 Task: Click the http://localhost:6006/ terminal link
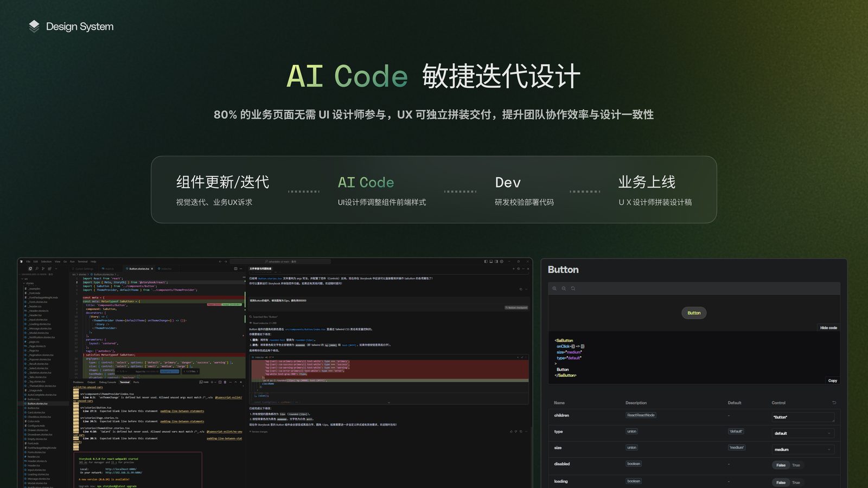(121, 469)
